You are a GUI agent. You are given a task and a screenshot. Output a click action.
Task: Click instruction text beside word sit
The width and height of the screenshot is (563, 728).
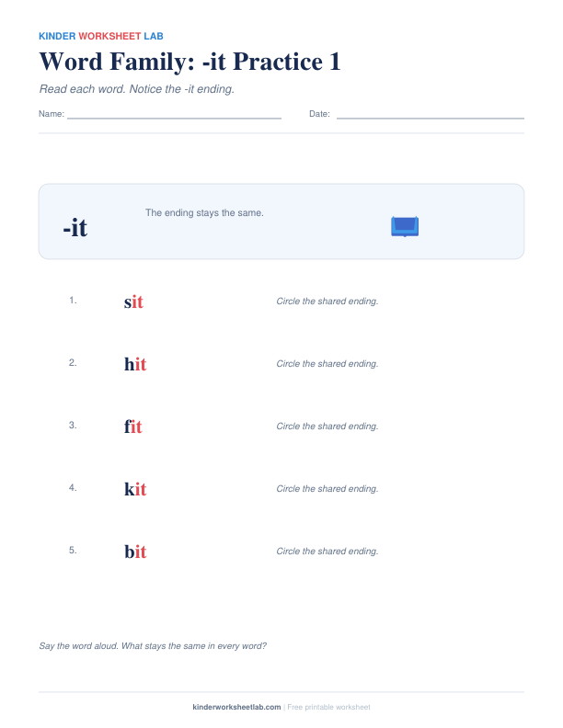[327, 301]
